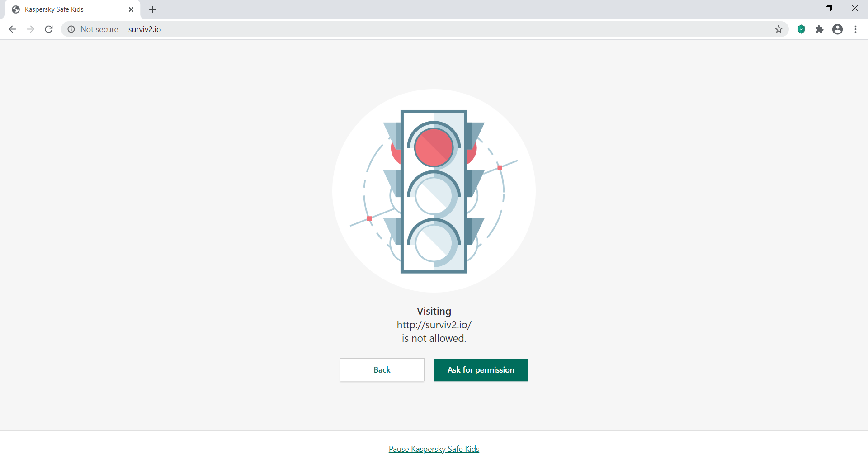The width and height of the screenshot is (868, 459).
Task: Focus the address bar showing surviv2.io
Action: (425, 29)
